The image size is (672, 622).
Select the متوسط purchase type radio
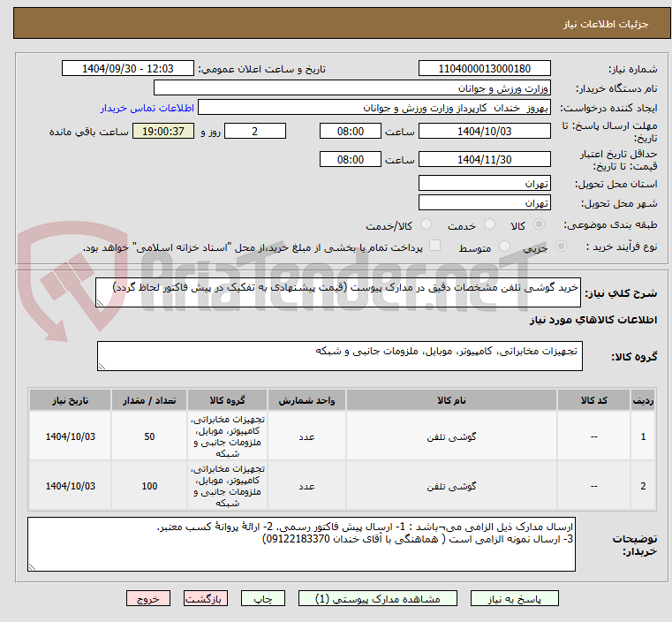(505, 246)
